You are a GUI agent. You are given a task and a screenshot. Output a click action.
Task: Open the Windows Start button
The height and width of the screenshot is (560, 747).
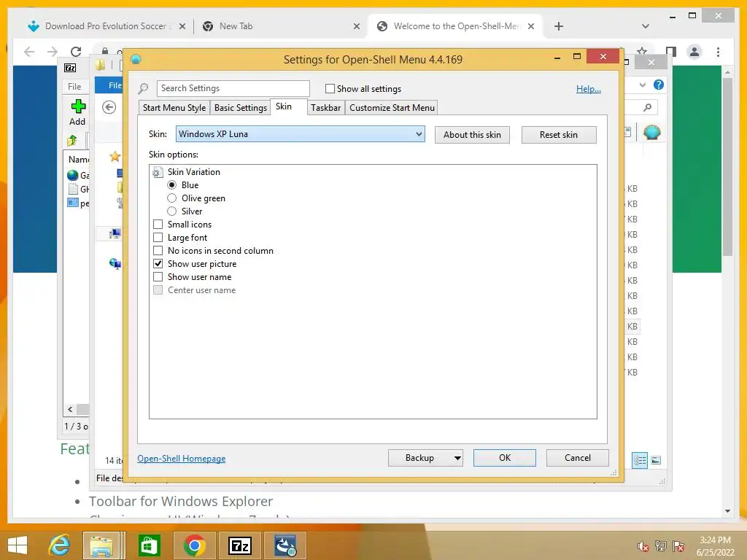18,545
